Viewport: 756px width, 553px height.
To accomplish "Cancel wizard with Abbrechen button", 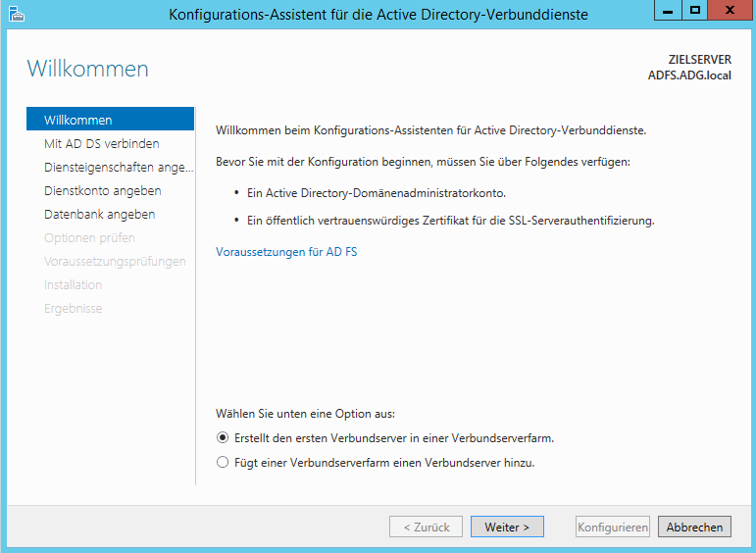I will 694,527.
